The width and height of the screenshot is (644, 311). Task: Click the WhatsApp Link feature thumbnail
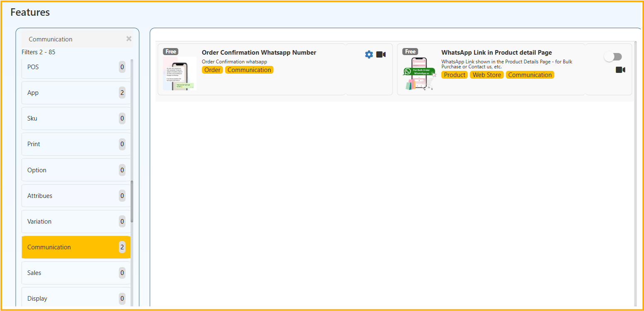[419, 73]
